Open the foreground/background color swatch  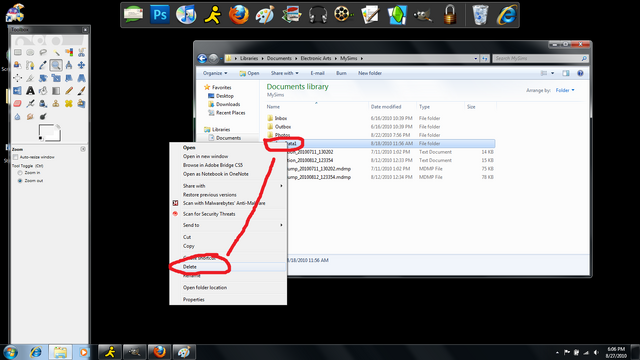[x=49, y=132]
